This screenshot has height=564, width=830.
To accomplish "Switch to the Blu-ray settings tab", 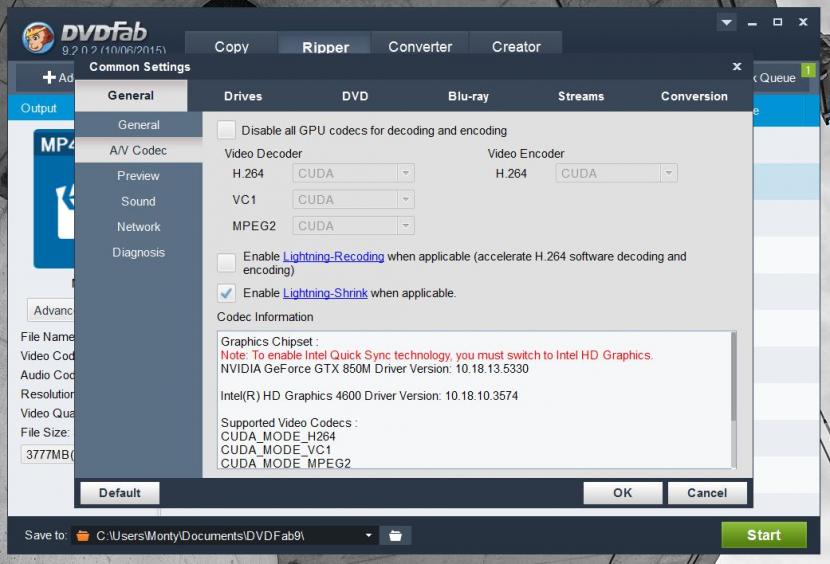I will (x=468, y=96).
